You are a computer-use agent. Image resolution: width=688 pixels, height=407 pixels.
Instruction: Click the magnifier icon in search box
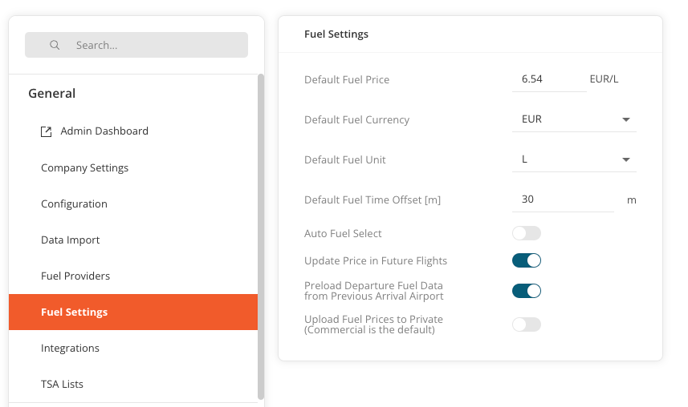click(x=54, y=45)
